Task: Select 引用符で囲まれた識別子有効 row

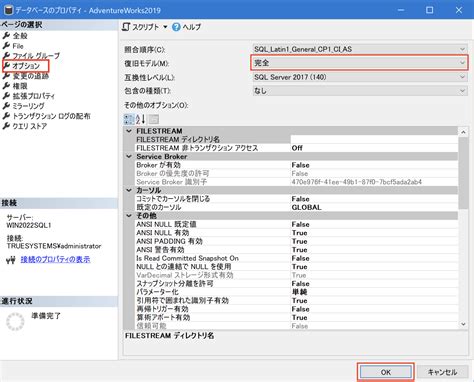Action: (296, 301)
